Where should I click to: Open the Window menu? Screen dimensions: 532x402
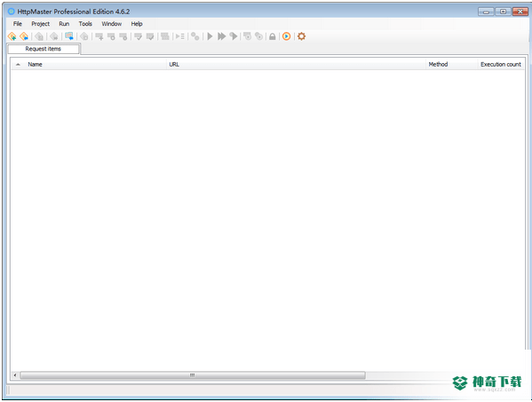pyautogui.click(x=111, y=24)
